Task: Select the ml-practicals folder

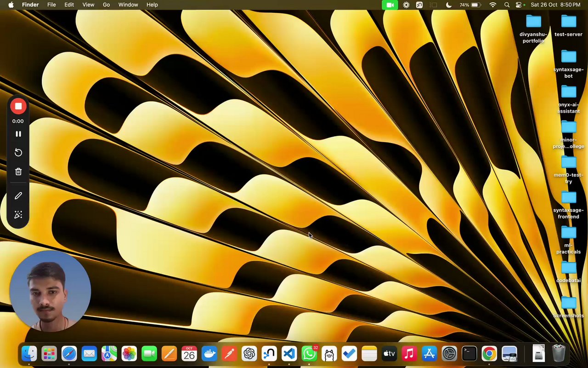Action: click(x=568, y=240)
